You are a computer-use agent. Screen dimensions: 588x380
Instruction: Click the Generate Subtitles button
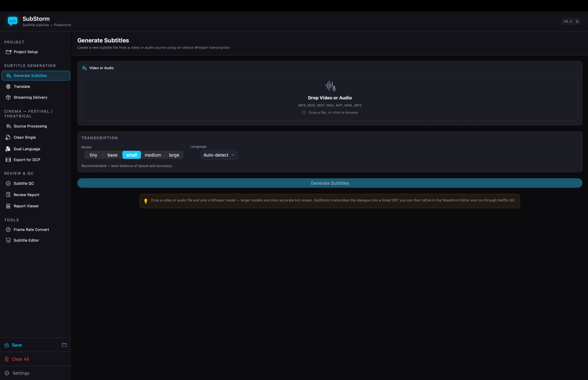[x=330, y=183]
